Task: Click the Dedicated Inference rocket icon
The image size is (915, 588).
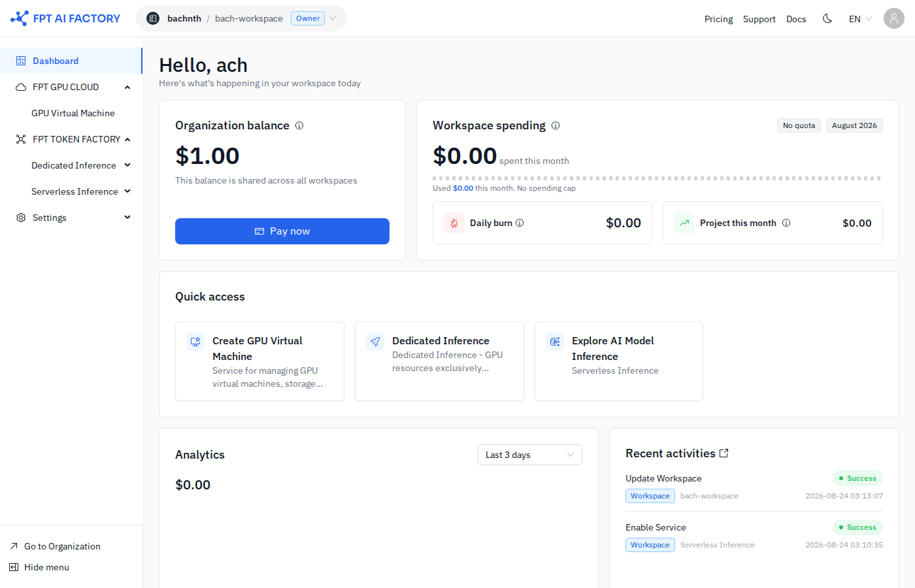Action: coord(375,341)
